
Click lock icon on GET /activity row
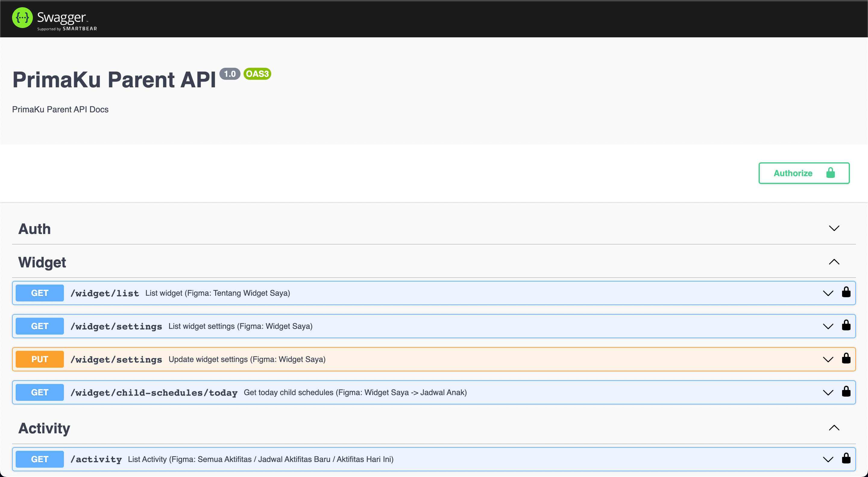point(846,459)
